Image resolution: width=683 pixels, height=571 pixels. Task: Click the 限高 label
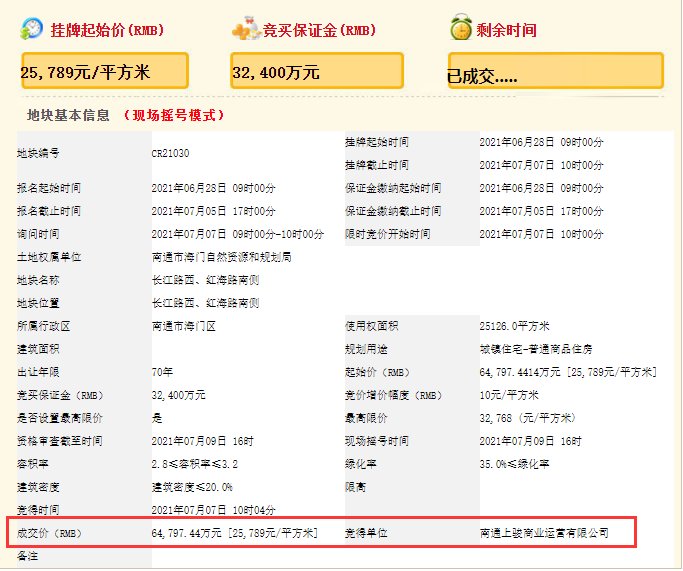[355, 487]
